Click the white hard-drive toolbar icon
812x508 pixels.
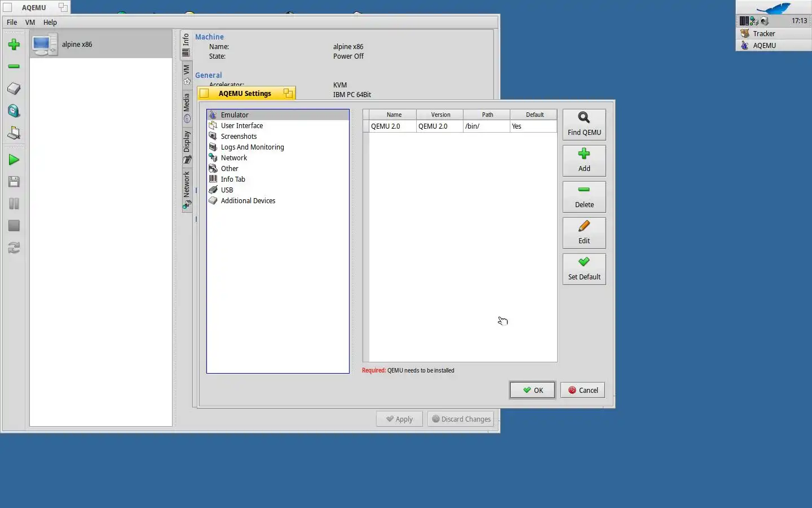click(x=14, y=89)
